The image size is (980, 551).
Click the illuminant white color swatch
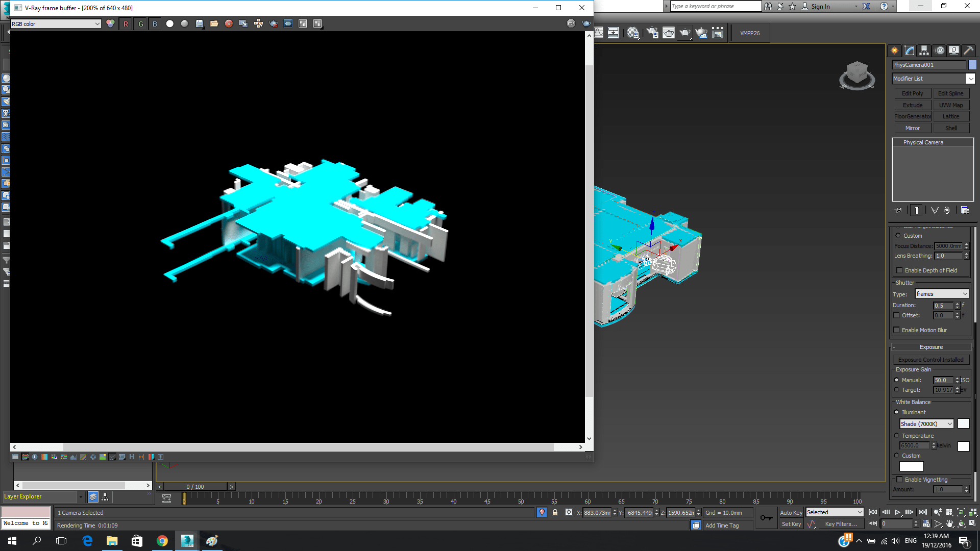tap(963, 423)
